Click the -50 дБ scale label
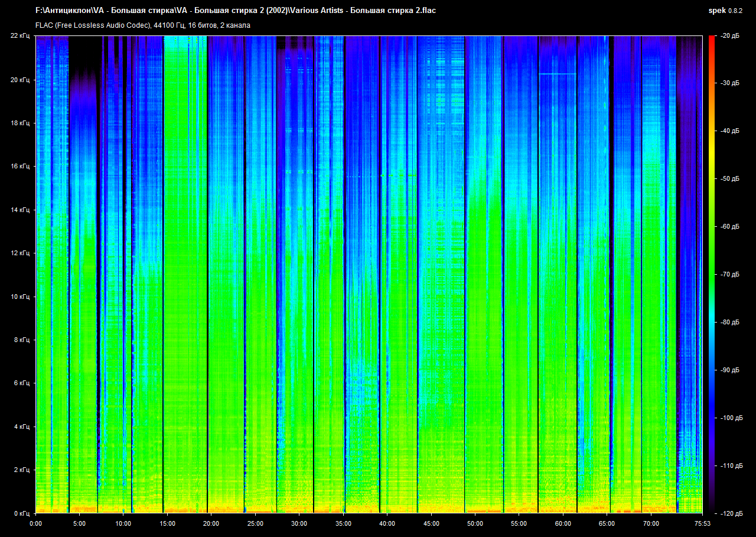 [729, 179]
